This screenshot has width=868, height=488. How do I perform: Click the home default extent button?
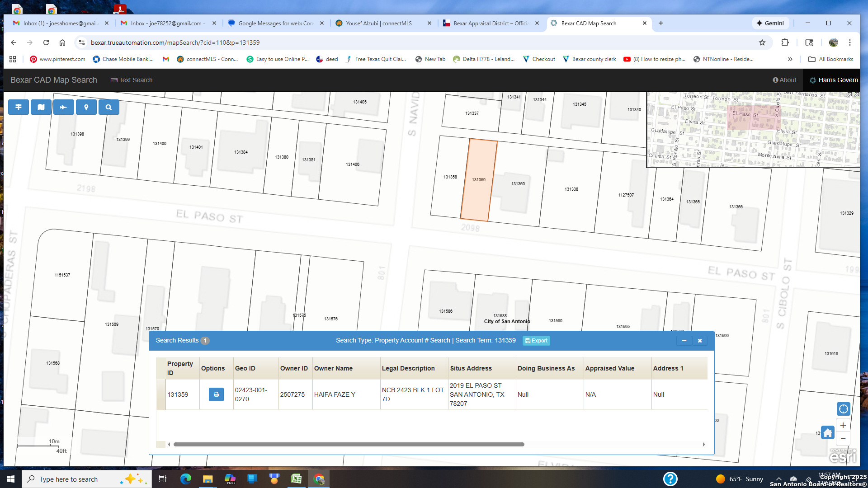tap(827, 433)
